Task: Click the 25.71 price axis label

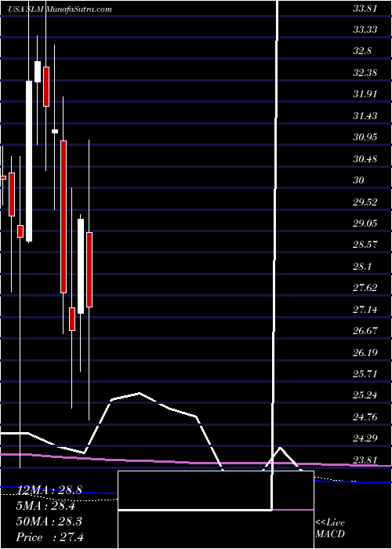Action: (365, 374)
